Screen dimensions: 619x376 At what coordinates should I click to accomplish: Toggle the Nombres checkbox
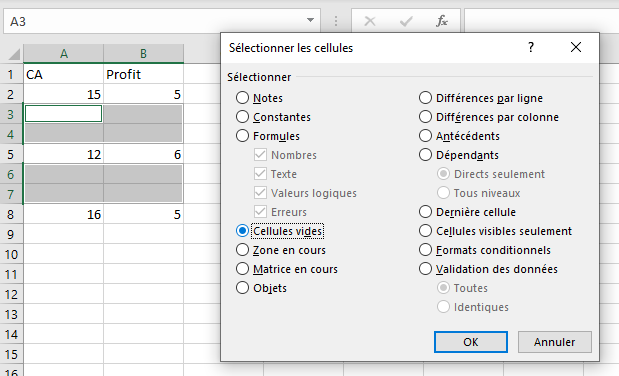click(x=260, y=154)
